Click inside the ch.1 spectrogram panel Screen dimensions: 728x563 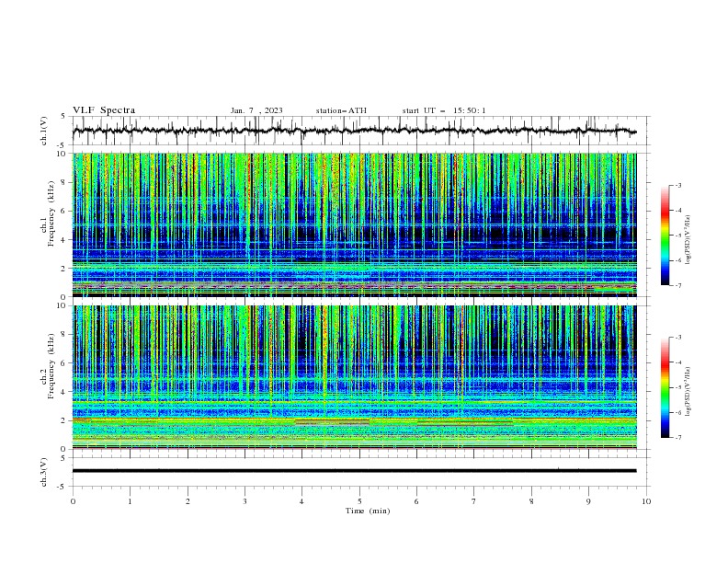tap(354, 224)
